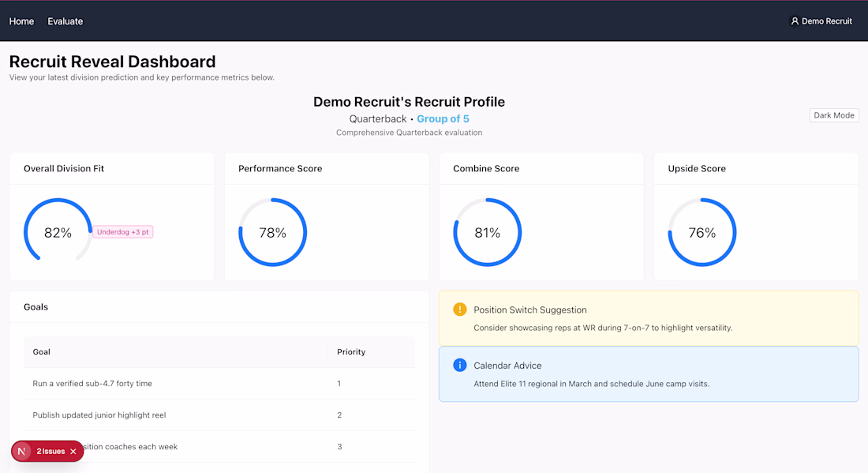Open the 2 Issues error overlay

coord(51,452)
